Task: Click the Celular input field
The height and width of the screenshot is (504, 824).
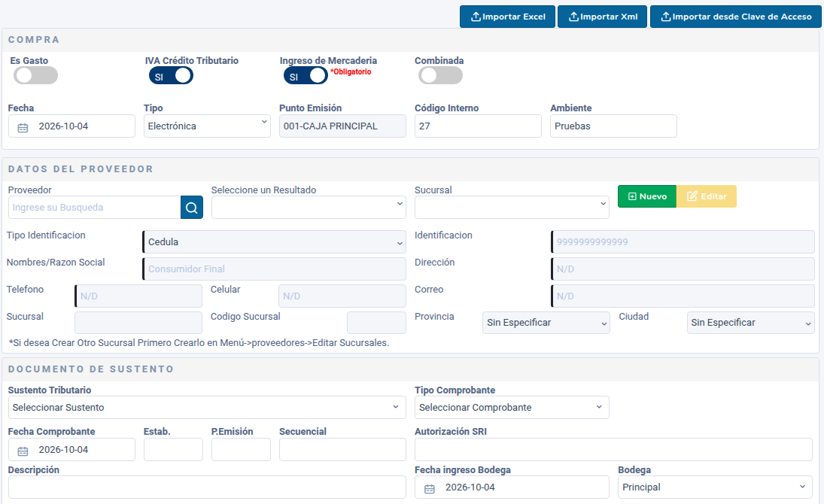Action: click(342, 296)
